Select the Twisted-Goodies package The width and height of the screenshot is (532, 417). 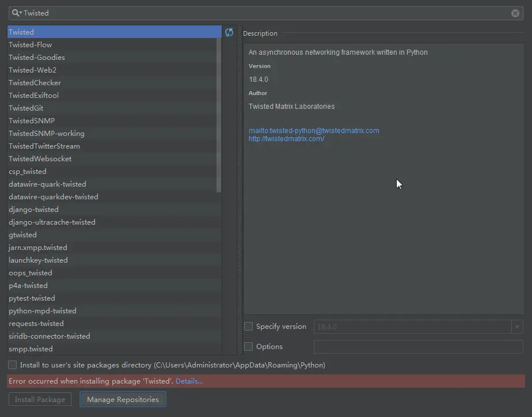point(115,58)
